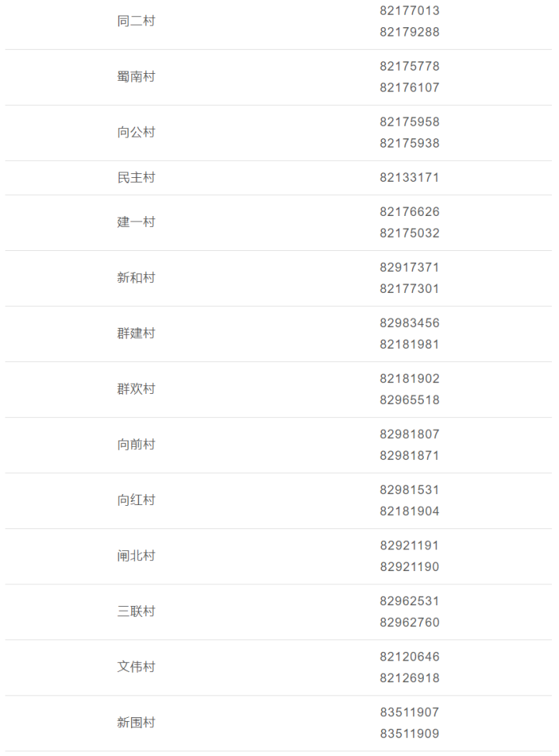Click 民主村 phone number 82133171
The width and height of the screenshot is (559, 756).
(409, 178)
